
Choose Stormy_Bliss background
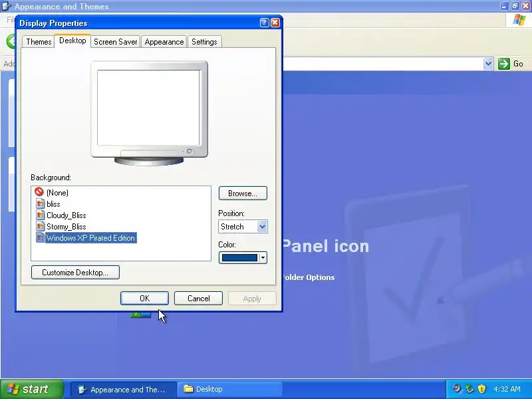click(x=66, y=227)
